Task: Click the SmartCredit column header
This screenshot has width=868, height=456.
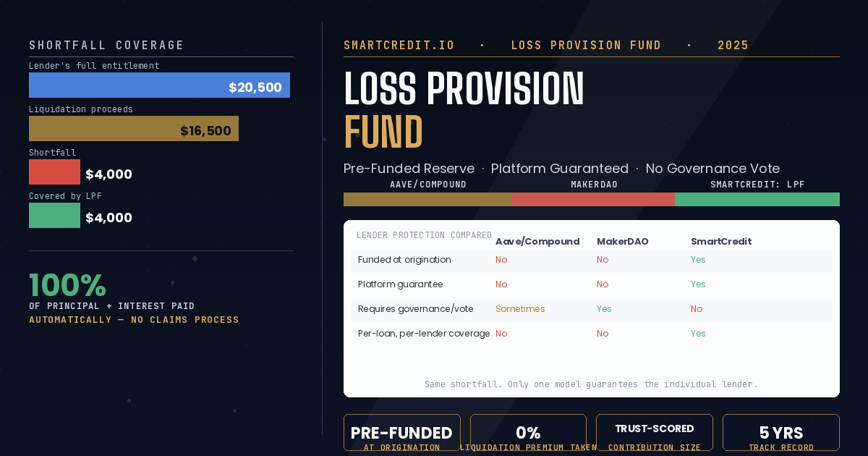Action: (721, 242)
